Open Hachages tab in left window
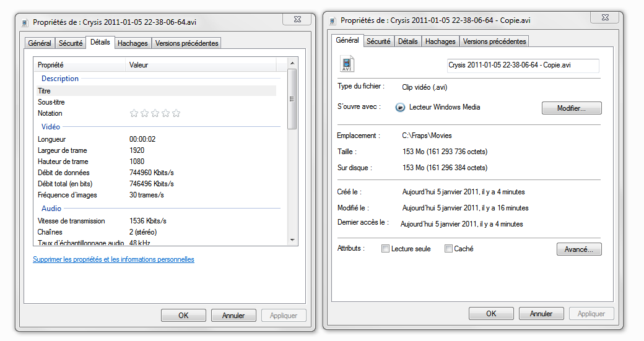 [133, 43]
